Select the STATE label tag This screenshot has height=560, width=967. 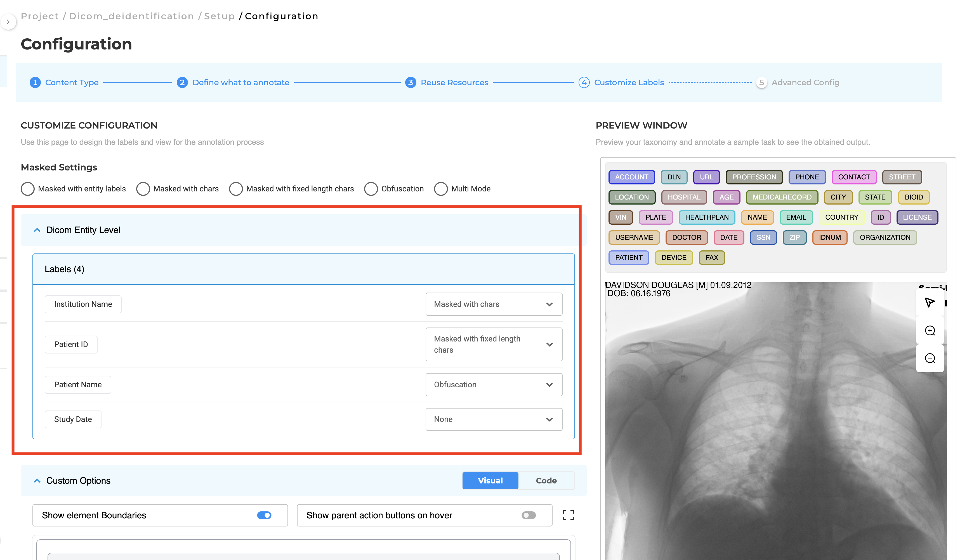pos(875,197)
